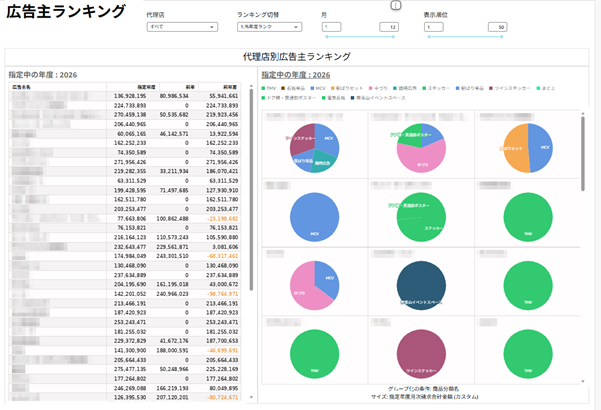Open the 代理店 dropdown showing すべて

[x=182, y=27]
